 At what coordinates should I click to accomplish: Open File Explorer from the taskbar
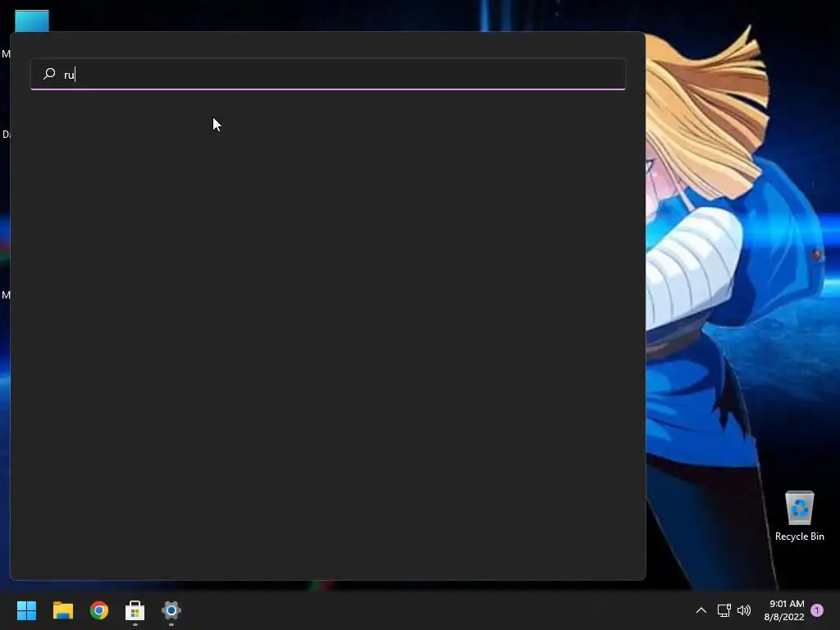point(62,610)
